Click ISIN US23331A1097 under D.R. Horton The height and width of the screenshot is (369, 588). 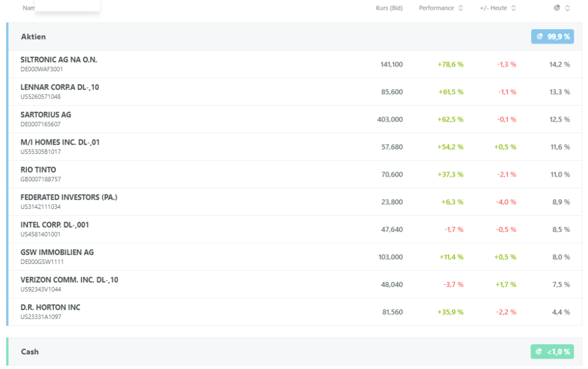[41, 317]
